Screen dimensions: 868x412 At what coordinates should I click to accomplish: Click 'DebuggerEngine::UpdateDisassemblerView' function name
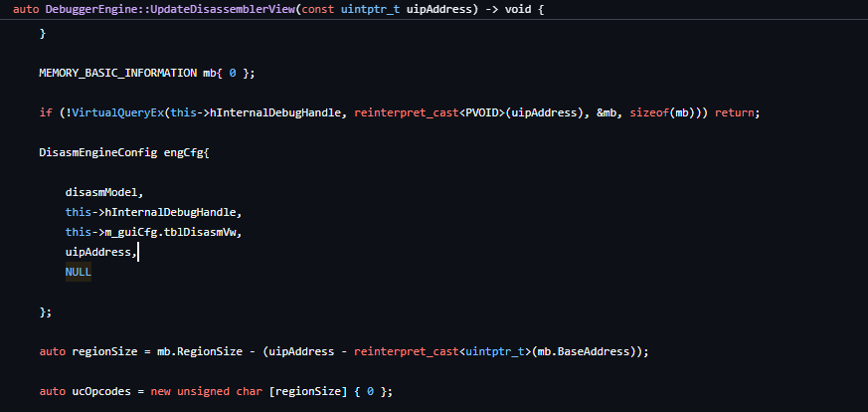(x=170, y=9)
